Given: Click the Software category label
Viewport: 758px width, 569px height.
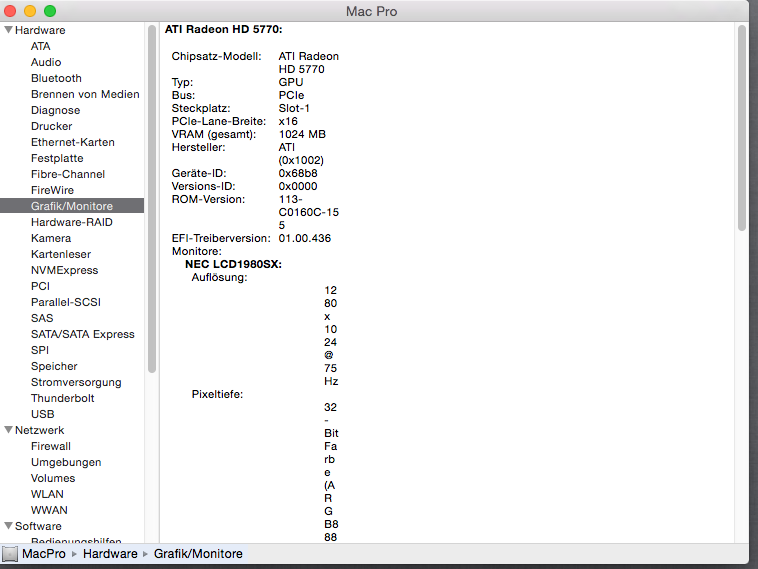Looking at the screenshot, I should click(38, 525).
